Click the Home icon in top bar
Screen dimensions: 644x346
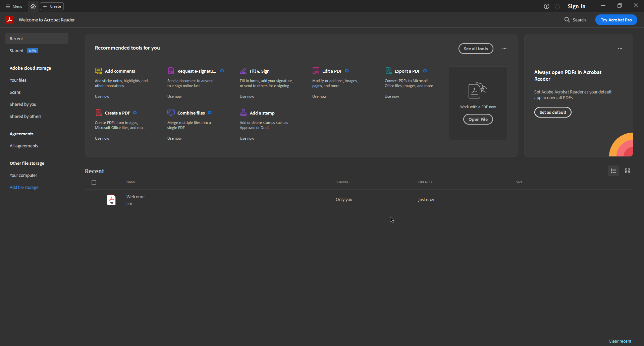[x=33, y=6]
